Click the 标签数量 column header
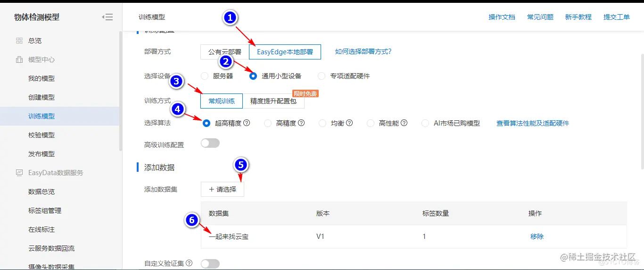This screenshot has height=270, width=644. [436, 213]
